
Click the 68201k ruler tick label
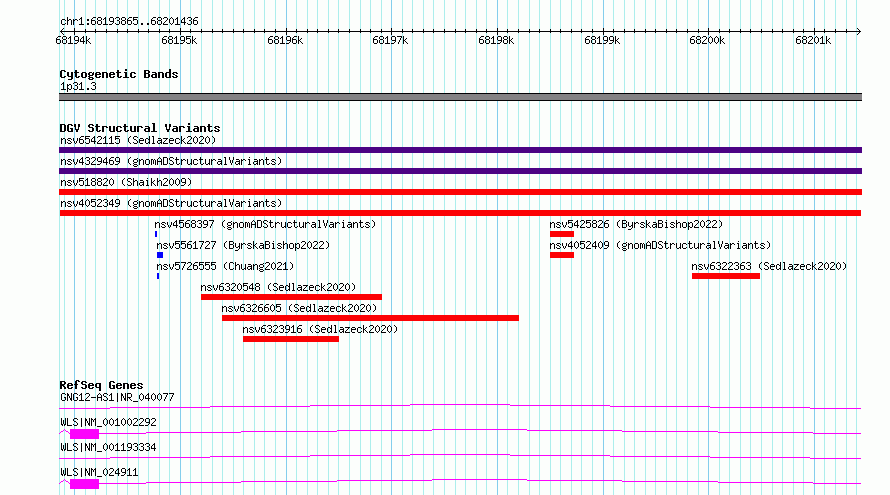(813, 40)
